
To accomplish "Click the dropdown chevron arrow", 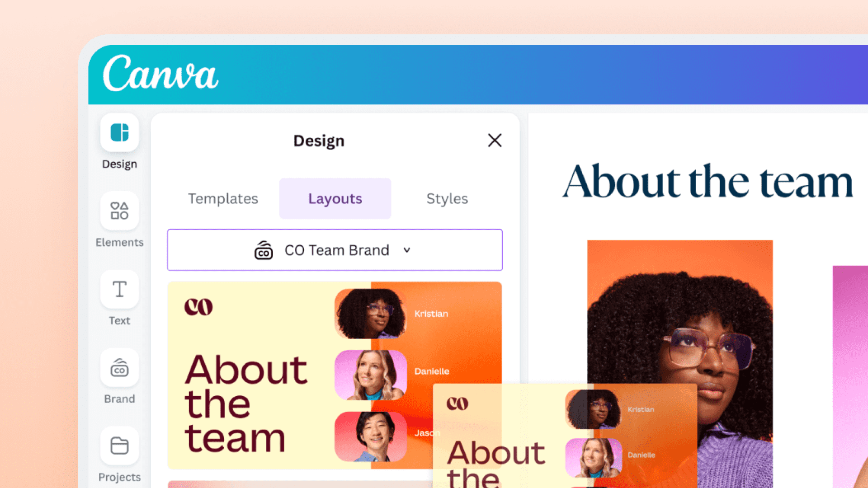I will 407,250.
